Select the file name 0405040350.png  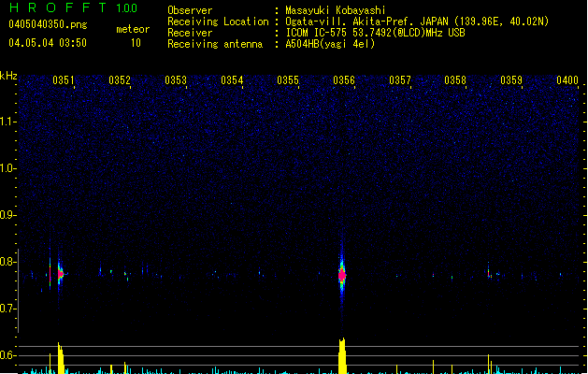(47, 25)
